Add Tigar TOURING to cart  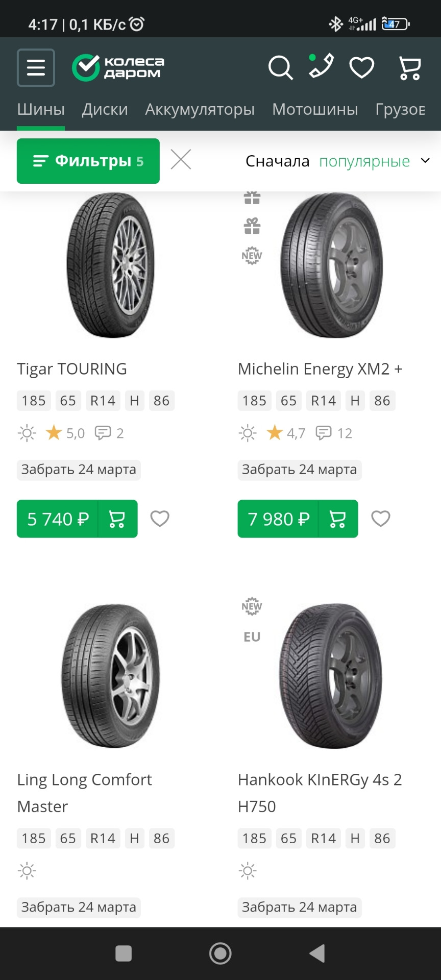117,519
